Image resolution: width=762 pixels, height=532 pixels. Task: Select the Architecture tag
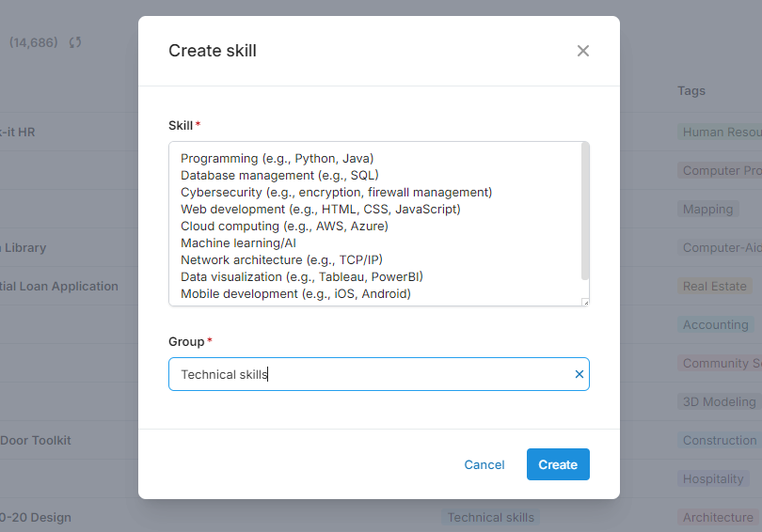[x=718, y=517]
